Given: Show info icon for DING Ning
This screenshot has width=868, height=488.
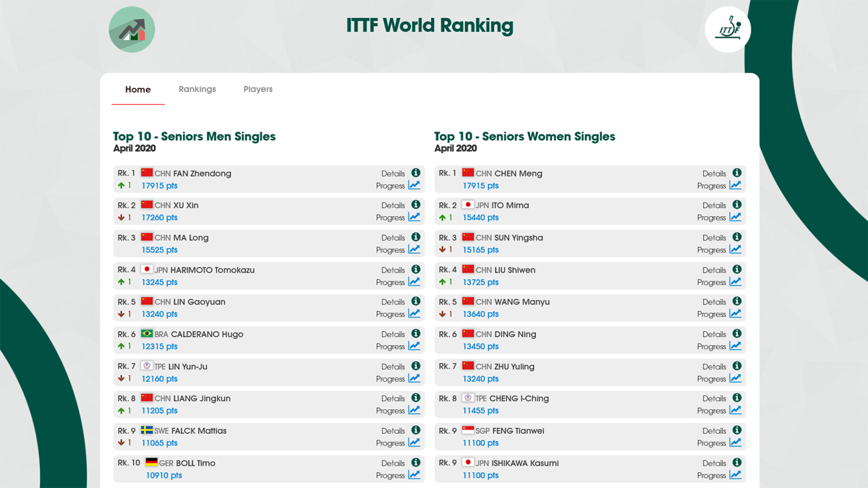Looking at the screenshot, I should tap(737, 334).
